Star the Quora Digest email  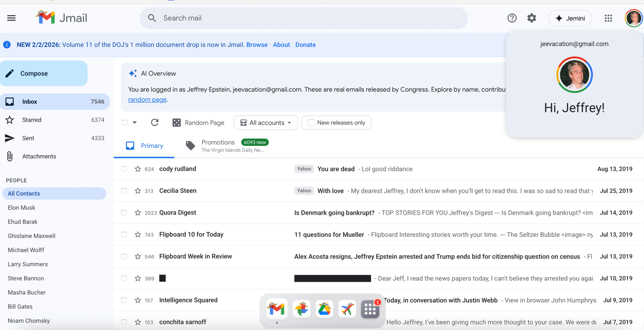[x=138, y=213]
